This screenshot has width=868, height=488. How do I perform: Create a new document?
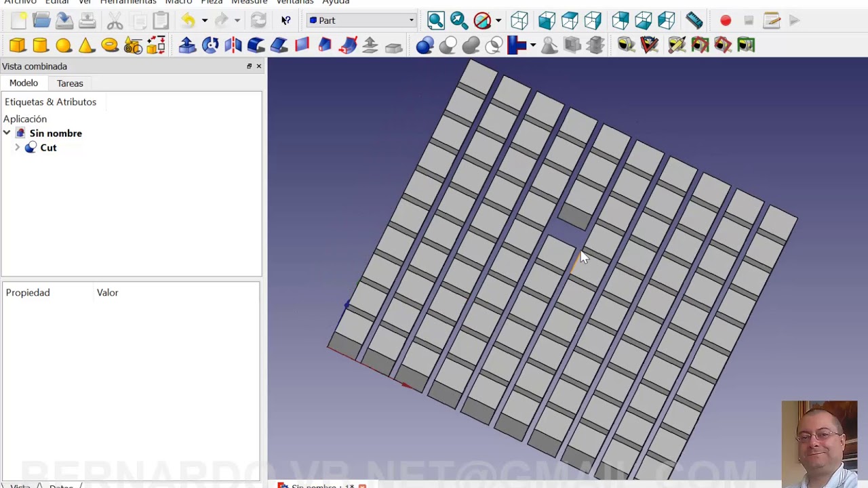coord(18,21)
